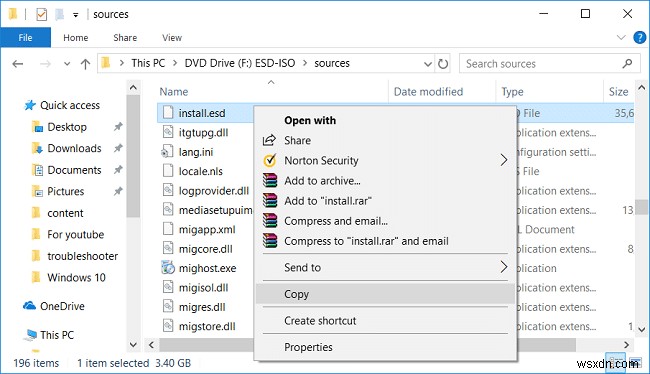This screenshot has width=650, height=374.
Task: Switch to the Share ribbon tab
Action: [x=125, y=38]
